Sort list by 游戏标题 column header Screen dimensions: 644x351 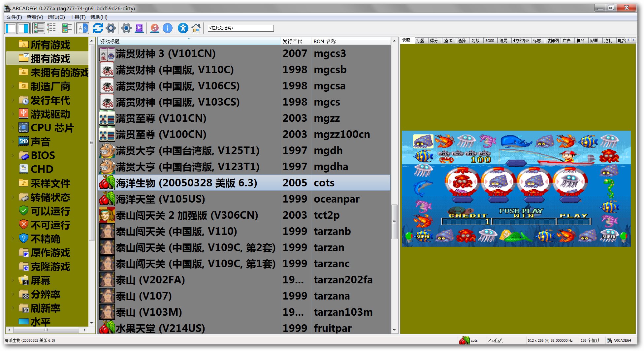coord(189,41)
